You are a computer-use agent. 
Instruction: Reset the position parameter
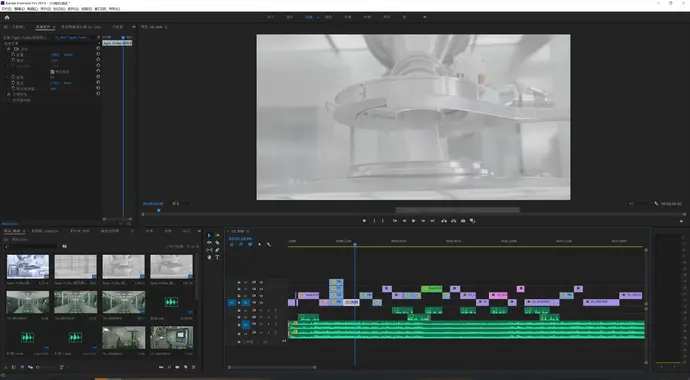(x=98, y=55)
